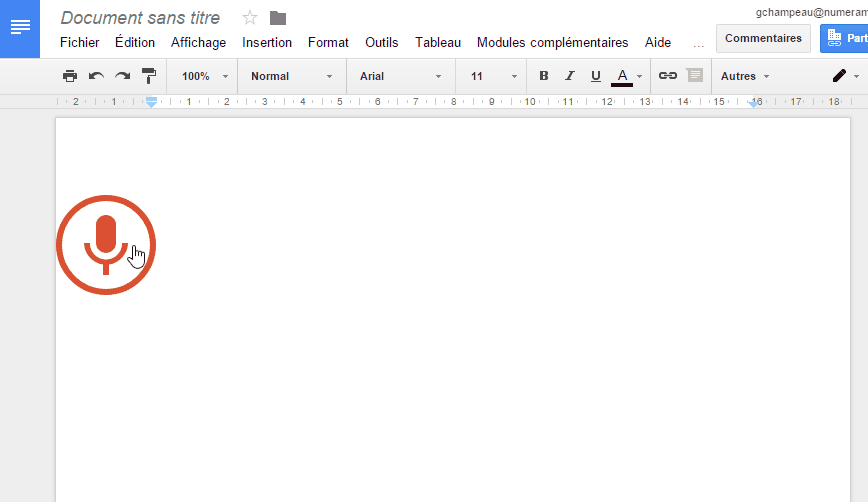Screen dimensions: 868x502
Task: Insert a link
Action: [x=668, y=76]
